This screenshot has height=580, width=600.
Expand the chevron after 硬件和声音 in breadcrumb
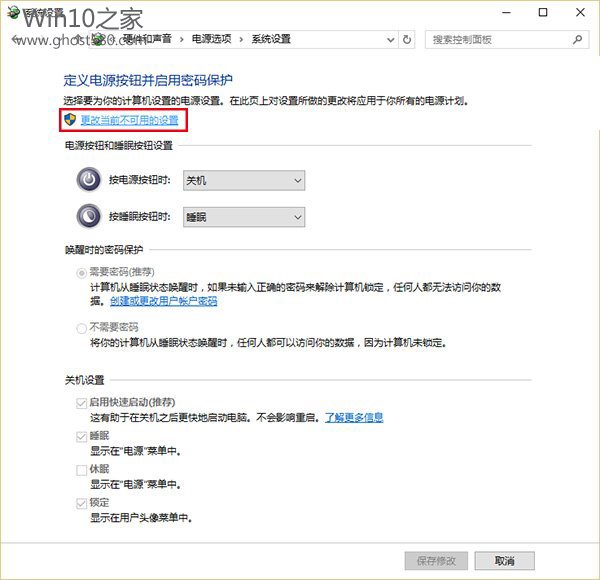coord(181,39)
